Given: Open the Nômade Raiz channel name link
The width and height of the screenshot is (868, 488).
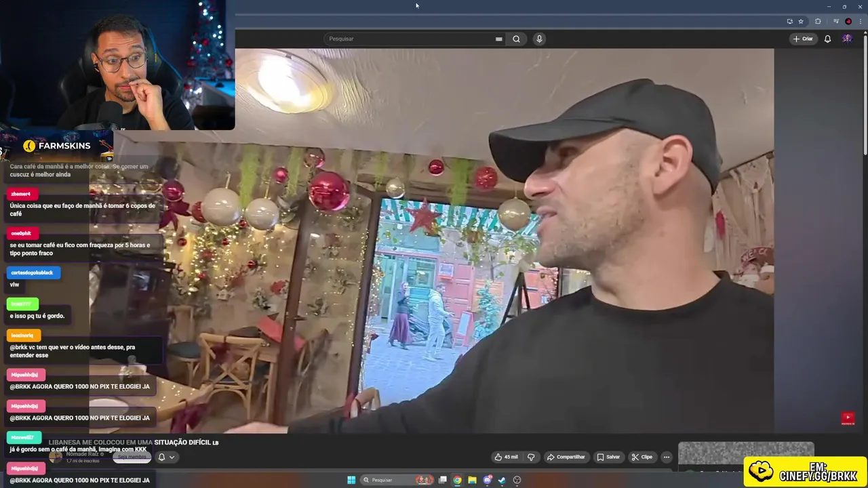Looking at the screenshot, I should pyautogui.click(x=84, y=453).
